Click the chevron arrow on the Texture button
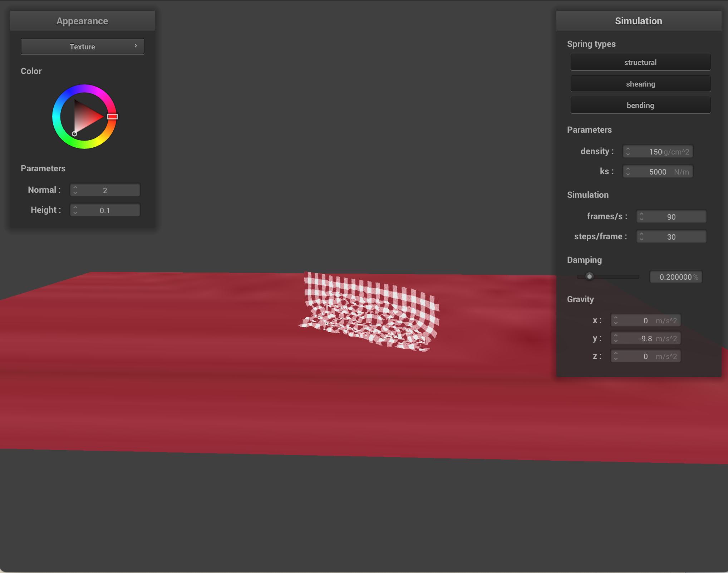The height and width of the screenshot is (573, 728). (136, 46)
